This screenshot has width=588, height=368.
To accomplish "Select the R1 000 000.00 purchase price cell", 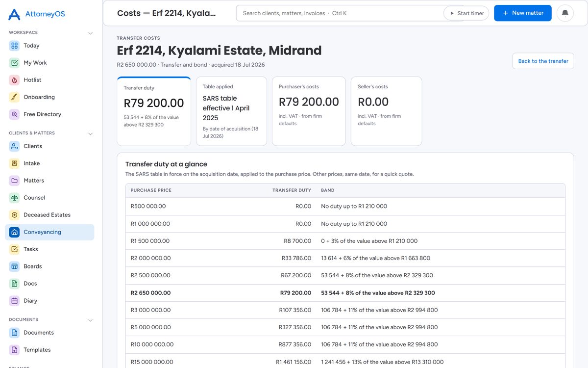I will tap(150, 224).
